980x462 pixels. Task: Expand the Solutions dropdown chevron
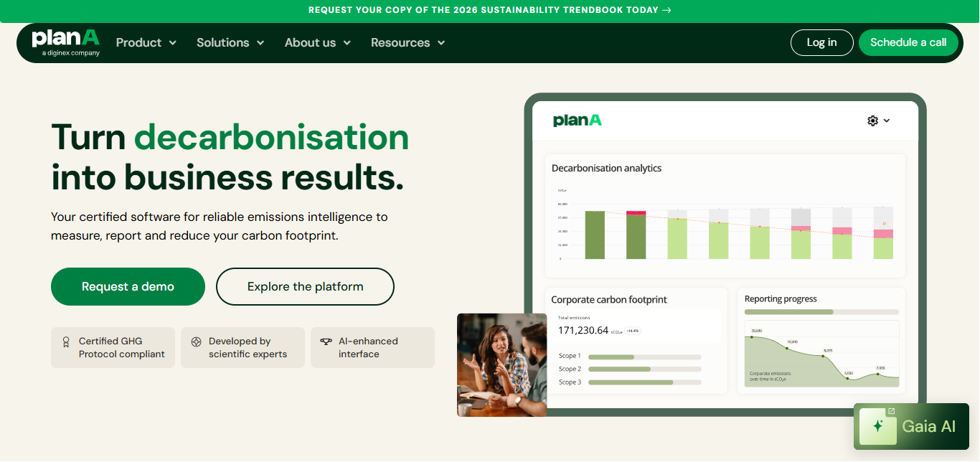point(260,43)
